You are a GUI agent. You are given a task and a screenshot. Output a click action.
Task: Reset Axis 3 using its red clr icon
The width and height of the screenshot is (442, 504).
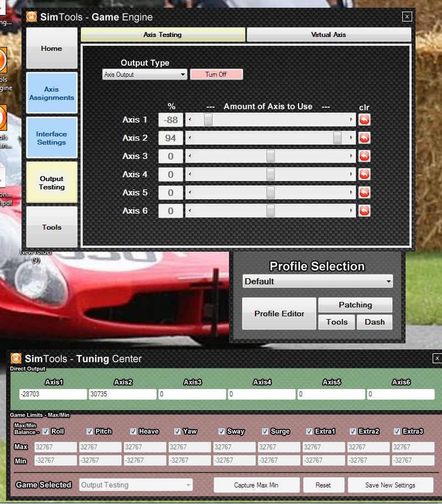coord(364,156)
